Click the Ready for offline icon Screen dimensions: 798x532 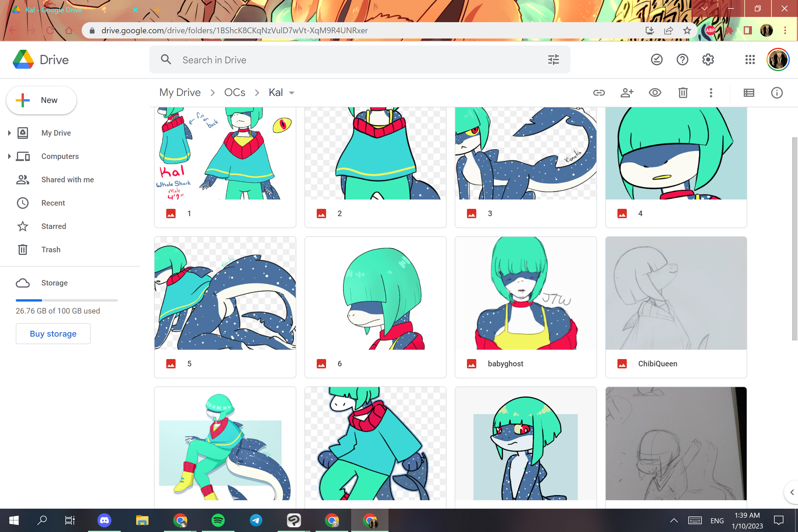click(x=657, y=60)
